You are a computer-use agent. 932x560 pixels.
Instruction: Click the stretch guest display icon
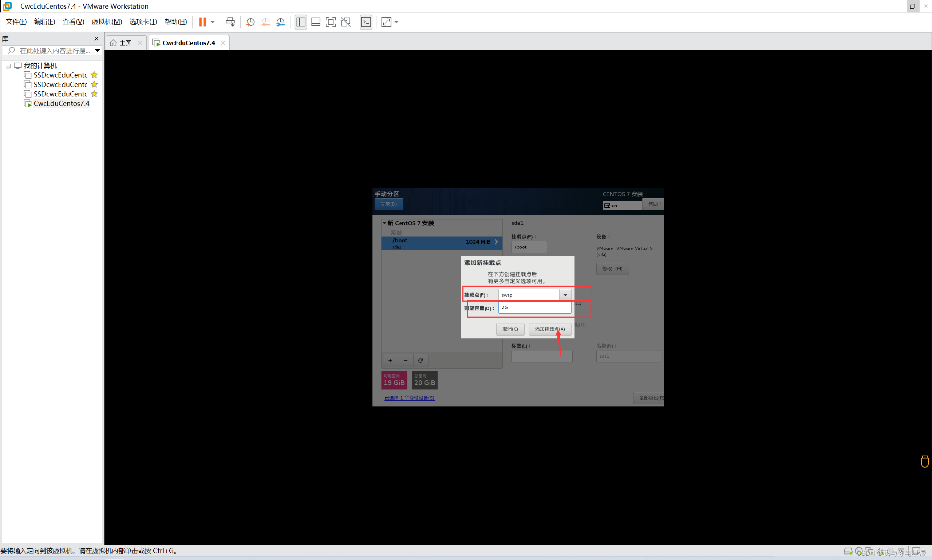point(386,22)
